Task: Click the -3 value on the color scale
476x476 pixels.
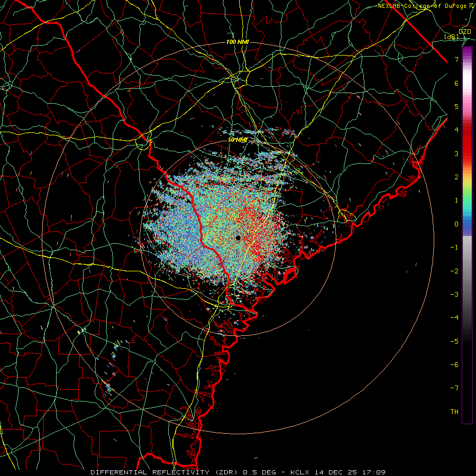Action: click(454, 294)
